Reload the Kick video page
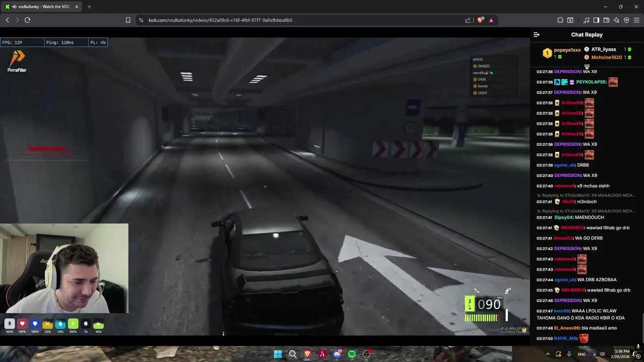Viewport: 644px width, 362px height. click(27, 20)
